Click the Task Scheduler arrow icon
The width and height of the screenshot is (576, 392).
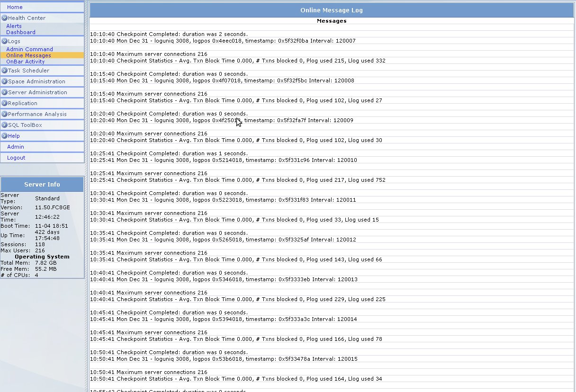tap(4, 71)
